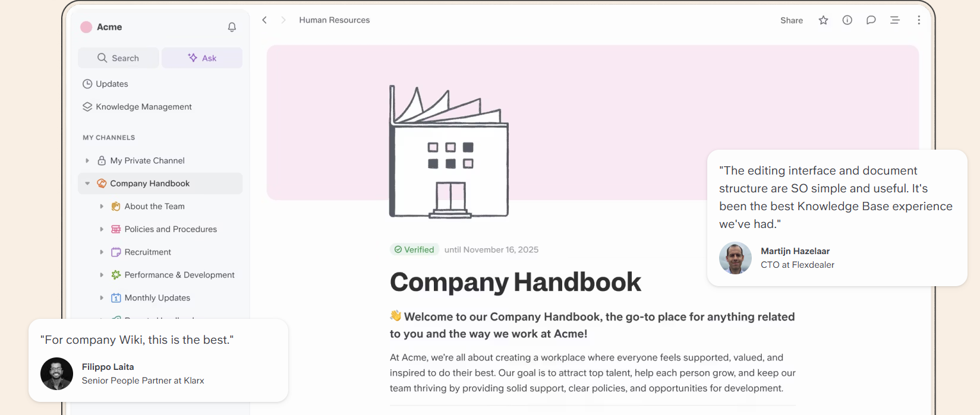Viewport: 980px width, 415px height.
Task: Open Updates in the sidebar
Action: click(x=112, y=84)
